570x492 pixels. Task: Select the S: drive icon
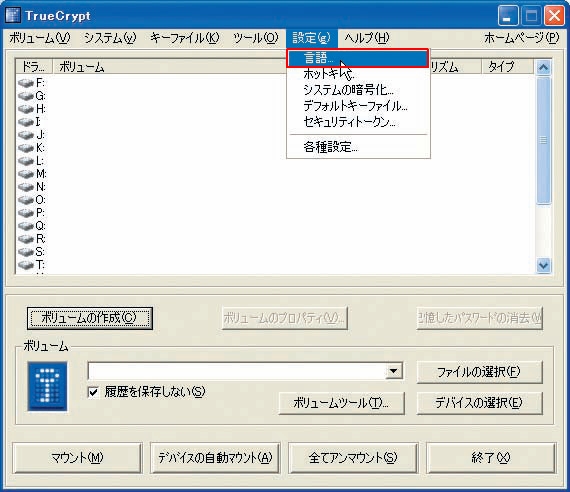tap(26, 252)
